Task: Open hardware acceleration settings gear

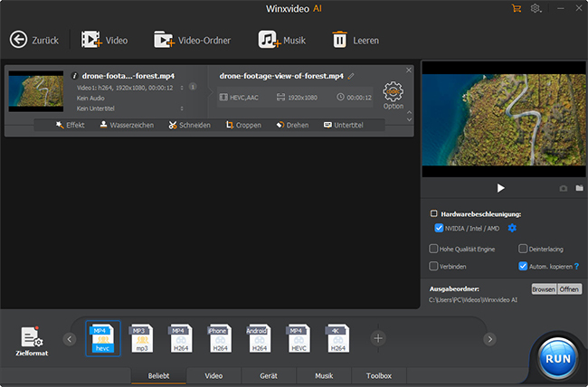Action: coord(512,229)
